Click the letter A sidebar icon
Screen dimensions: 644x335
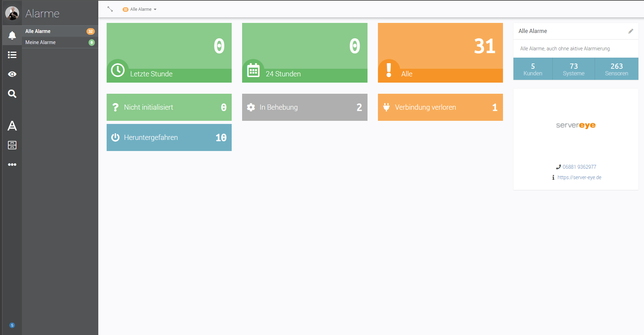12,126
